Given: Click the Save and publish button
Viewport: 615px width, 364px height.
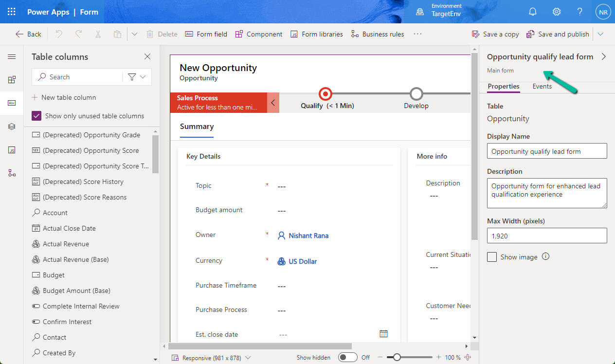Looking at the screenshot, I should [558, 34].
